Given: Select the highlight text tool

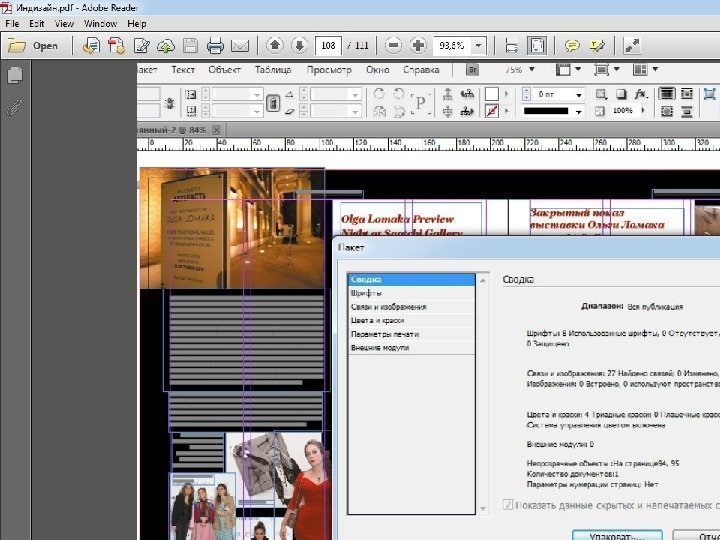Looking at the screenshot, I should (597, 46).
